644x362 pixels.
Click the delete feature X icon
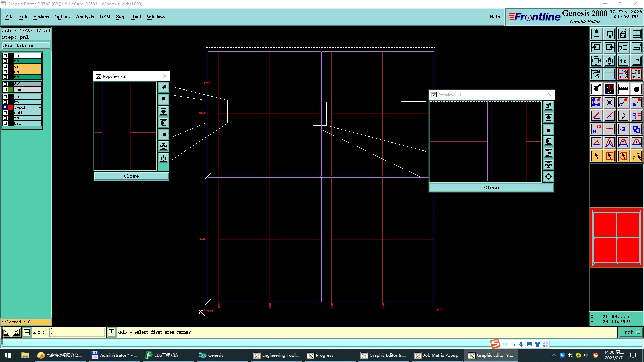pyautogui.click(x=609, y=102)
